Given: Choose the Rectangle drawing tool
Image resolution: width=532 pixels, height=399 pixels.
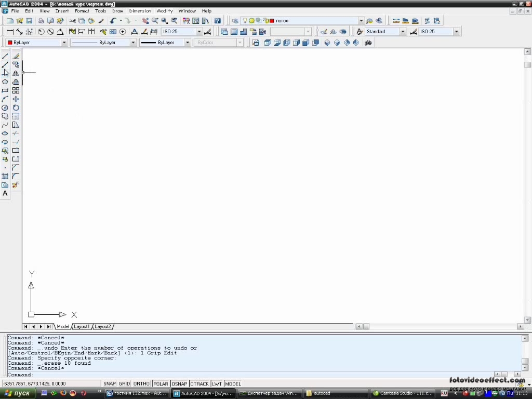Looking at the screenshot, I should (x=5, y=90).
